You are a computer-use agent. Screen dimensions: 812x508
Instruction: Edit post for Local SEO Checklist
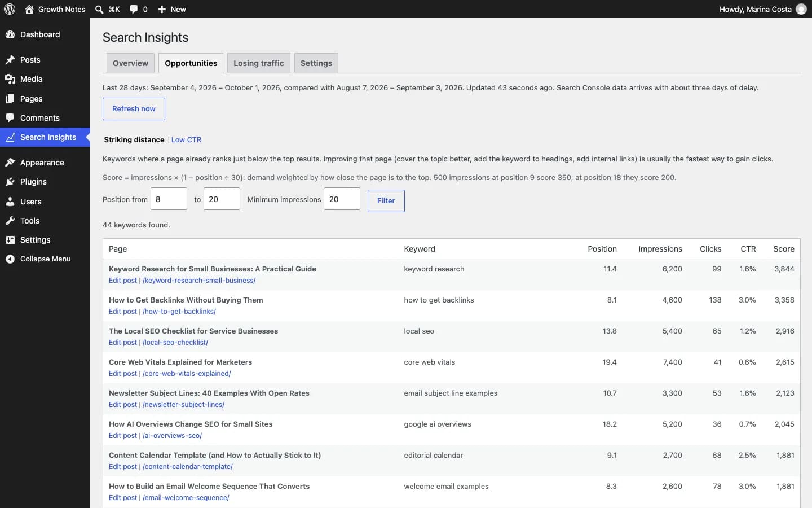tap(123, 343)
